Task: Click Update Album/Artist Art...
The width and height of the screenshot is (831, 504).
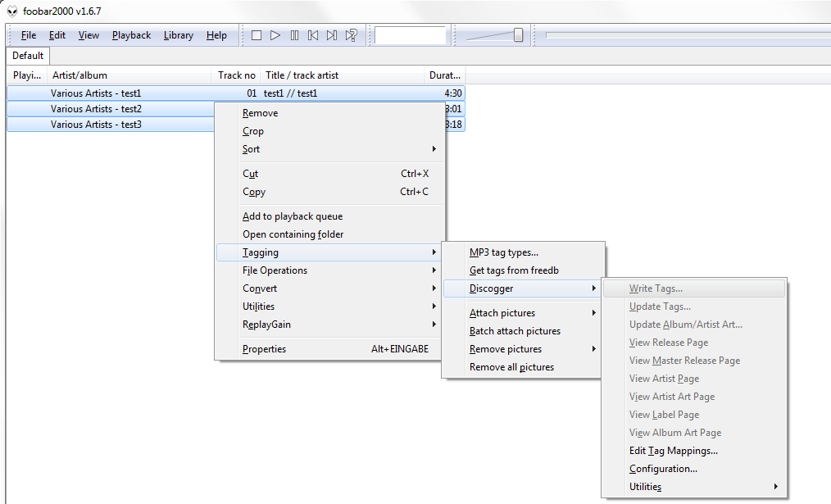Action: point(694,325)
